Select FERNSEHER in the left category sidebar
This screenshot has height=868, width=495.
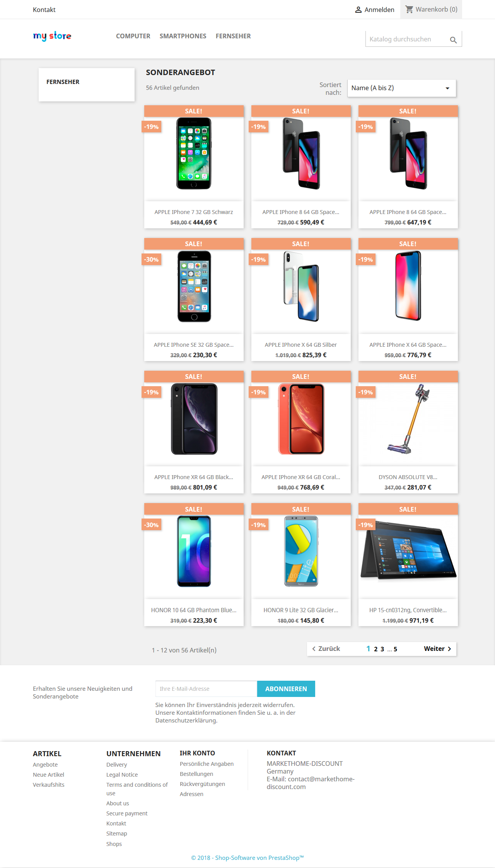[63, 82]
